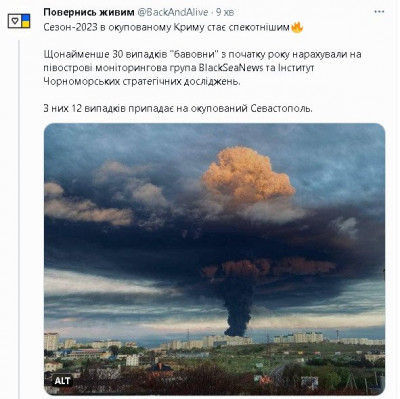The image size is (400, 399).
Task: Click the word BlackSeaNews in the tweet
Action: pos(231,68)
